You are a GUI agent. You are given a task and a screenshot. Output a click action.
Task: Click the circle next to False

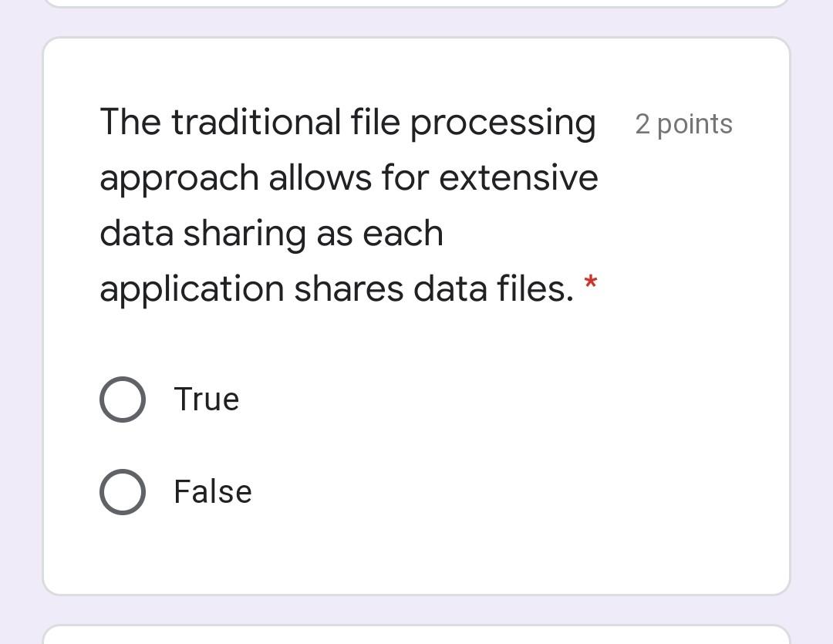click(x=122, y=491)
